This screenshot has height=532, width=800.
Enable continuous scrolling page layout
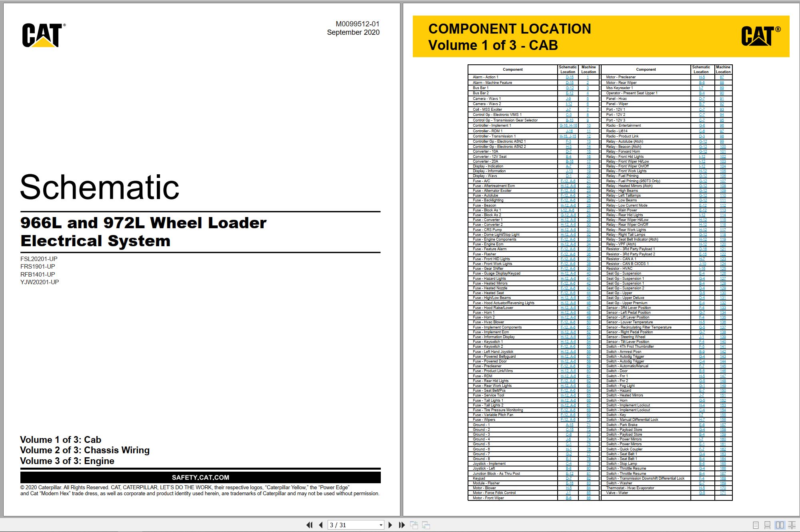coord(767,525)
